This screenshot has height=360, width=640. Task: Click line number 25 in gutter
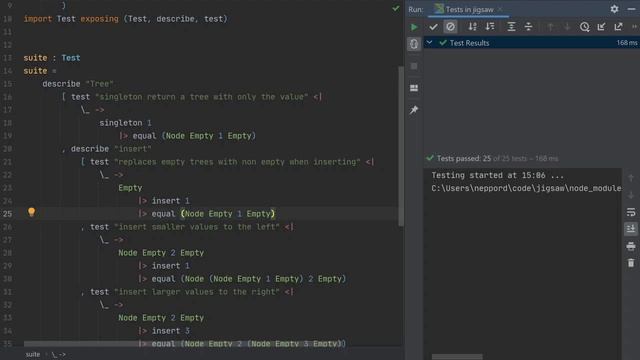click(7, 213)
